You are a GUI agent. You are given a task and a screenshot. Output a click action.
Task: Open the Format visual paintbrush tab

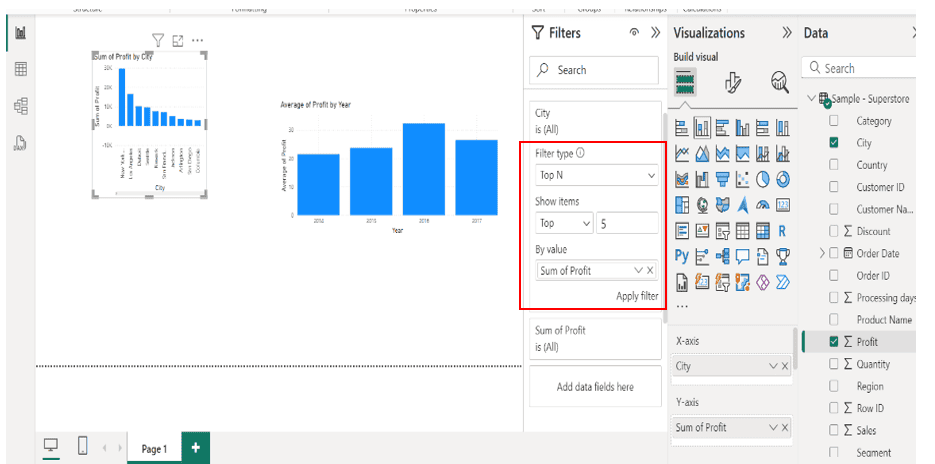732,83
